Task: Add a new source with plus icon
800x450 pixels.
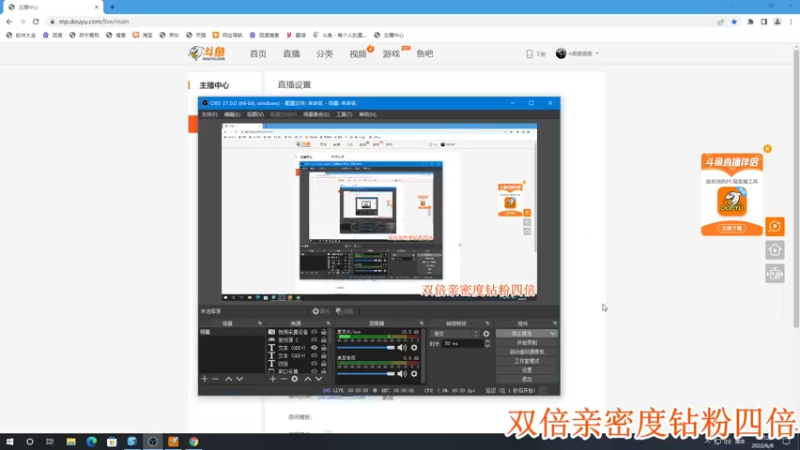Action: [x=272, y=379]
